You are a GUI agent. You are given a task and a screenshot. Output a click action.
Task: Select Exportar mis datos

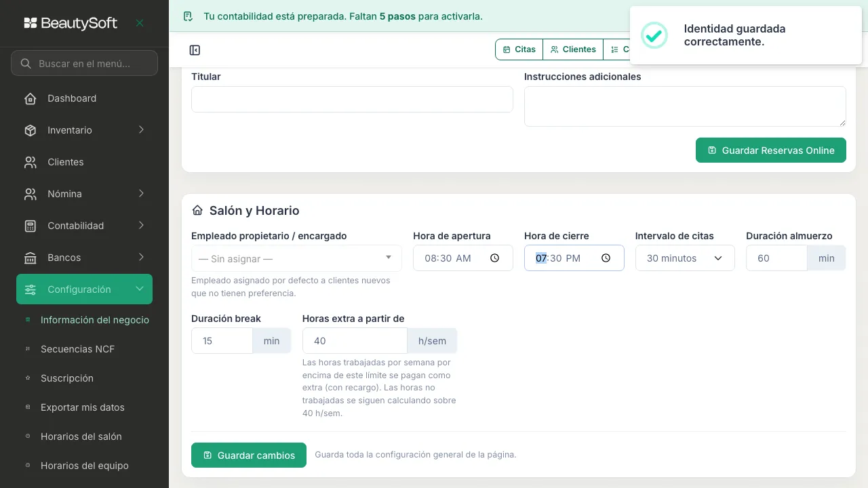tap(84, 407)
